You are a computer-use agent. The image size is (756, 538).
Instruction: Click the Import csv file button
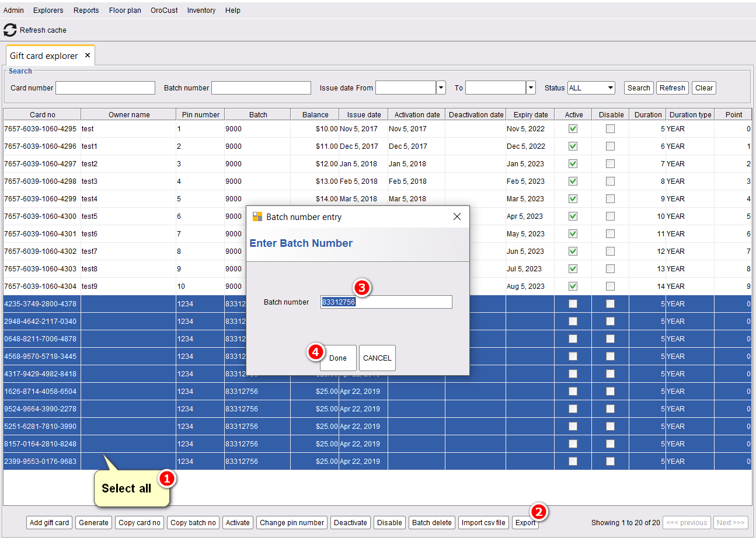484,523
